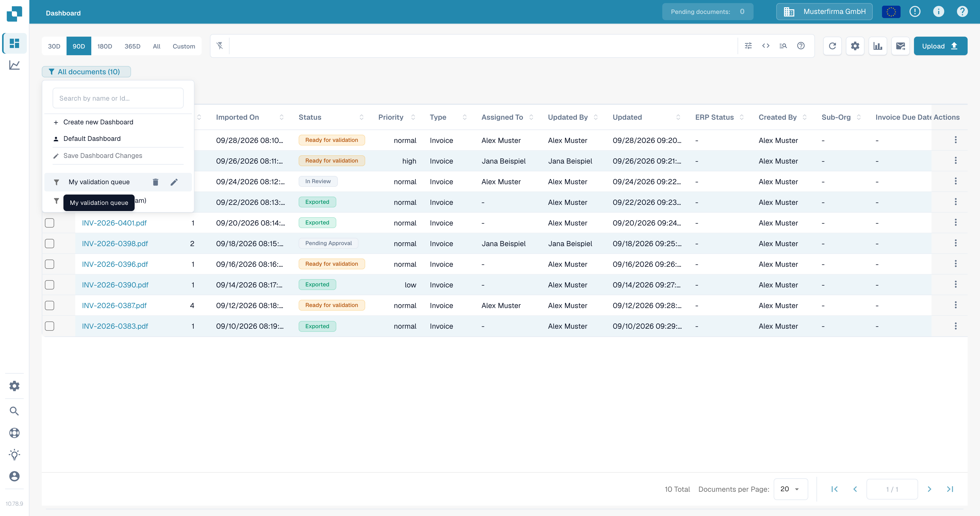Open the lightbulb suggestions icon in sidebar

14,454
